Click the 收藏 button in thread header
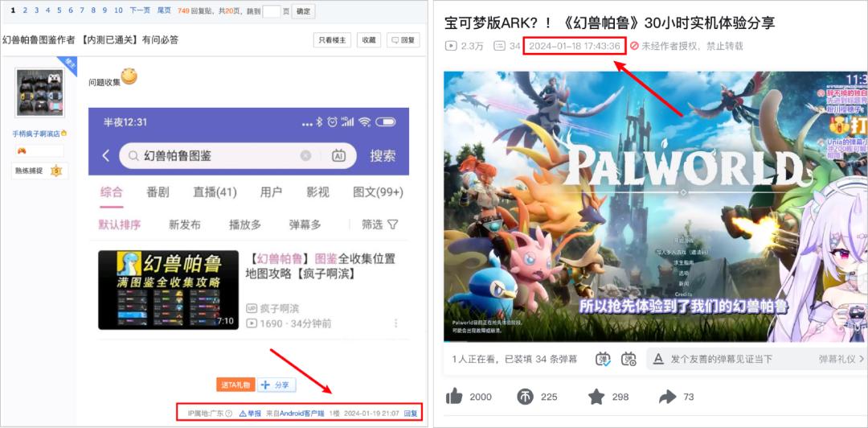 (x=369, y=40)
